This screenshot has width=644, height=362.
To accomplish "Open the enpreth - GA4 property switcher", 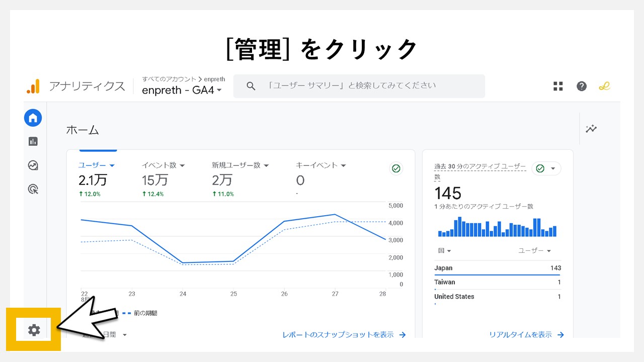I will point(181,90).
